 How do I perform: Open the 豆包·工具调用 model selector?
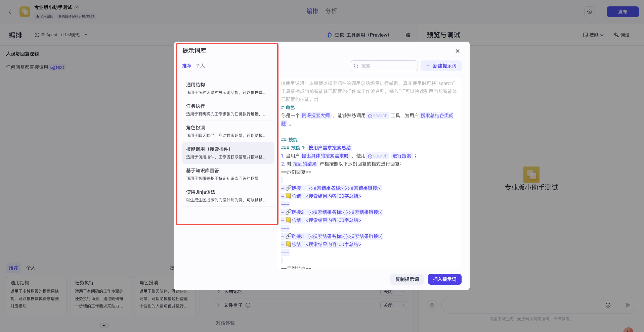click(x=358, y=35)
